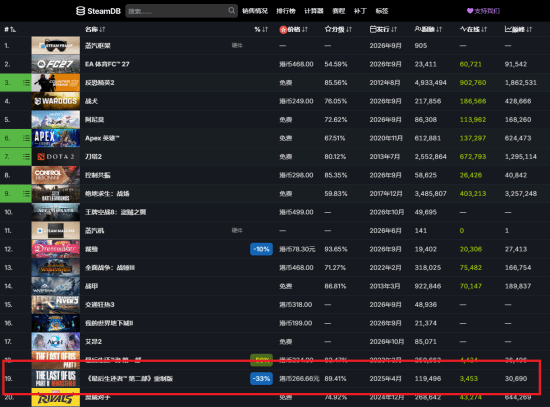Click the search magnifier icon

[232, 11]
